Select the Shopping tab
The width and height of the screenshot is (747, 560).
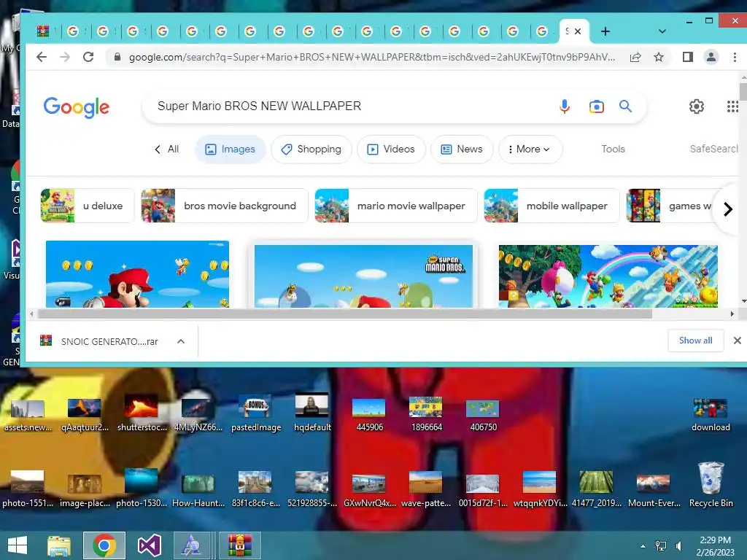point(311,149)
